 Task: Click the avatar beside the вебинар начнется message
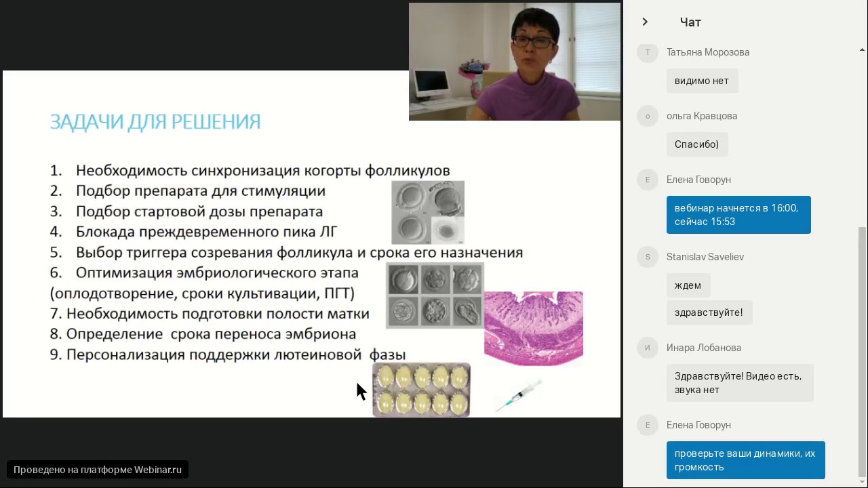648,180
